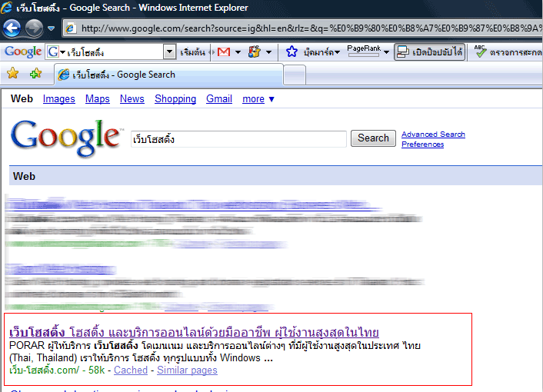This screenshot has height=392, width=543.
Task: Click the Add to Favorites star-plus icon
Action: coord(35,73)
